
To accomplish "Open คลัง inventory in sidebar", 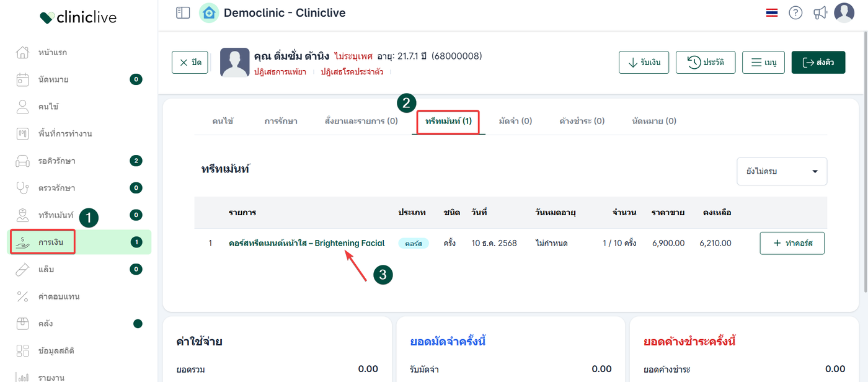I will click(x=45, y=324).
